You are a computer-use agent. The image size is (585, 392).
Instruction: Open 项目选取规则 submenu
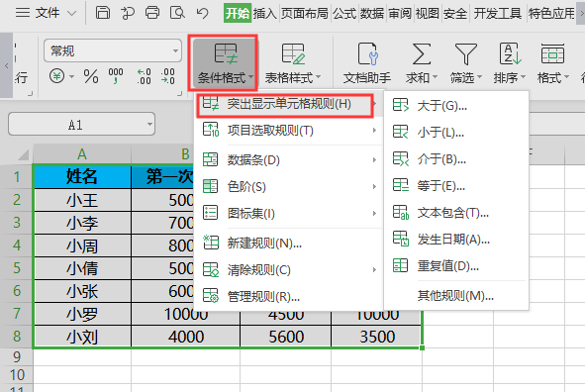tap(289, 131)
